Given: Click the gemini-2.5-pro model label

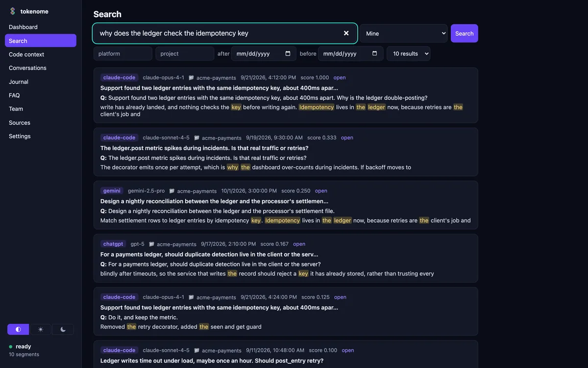Looking at the screenshot, I should (x=146, y=191).
